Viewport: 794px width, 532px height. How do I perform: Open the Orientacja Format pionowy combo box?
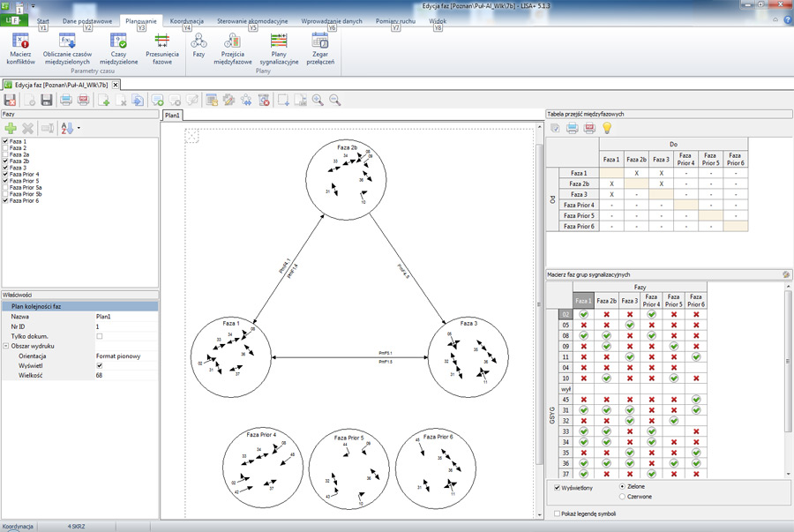[125, 356]
